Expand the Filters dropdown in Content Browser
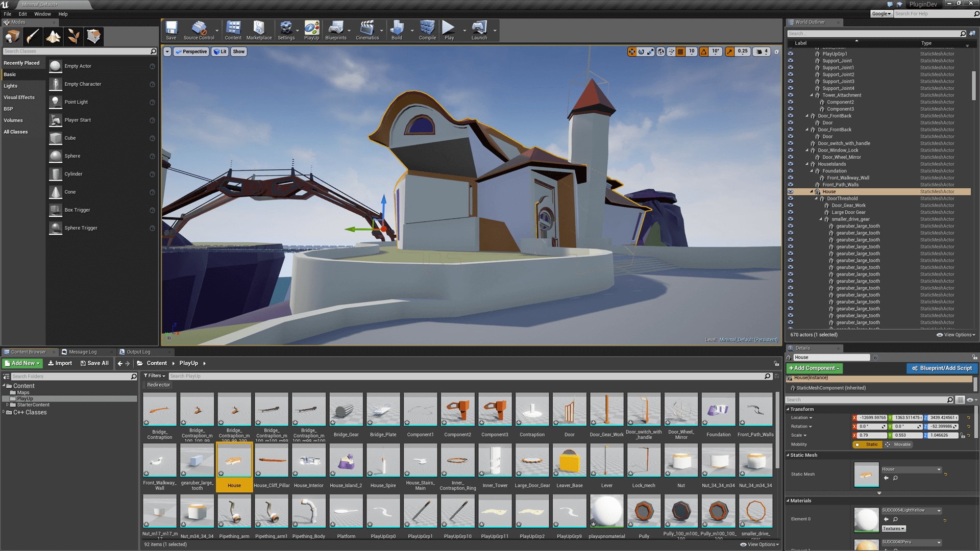This screenshot has height=551, width=980. [155, 376]
